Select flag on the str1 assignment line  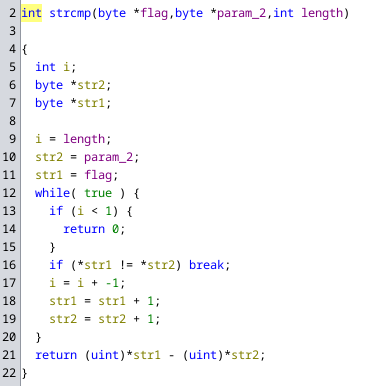pos(98,175)
